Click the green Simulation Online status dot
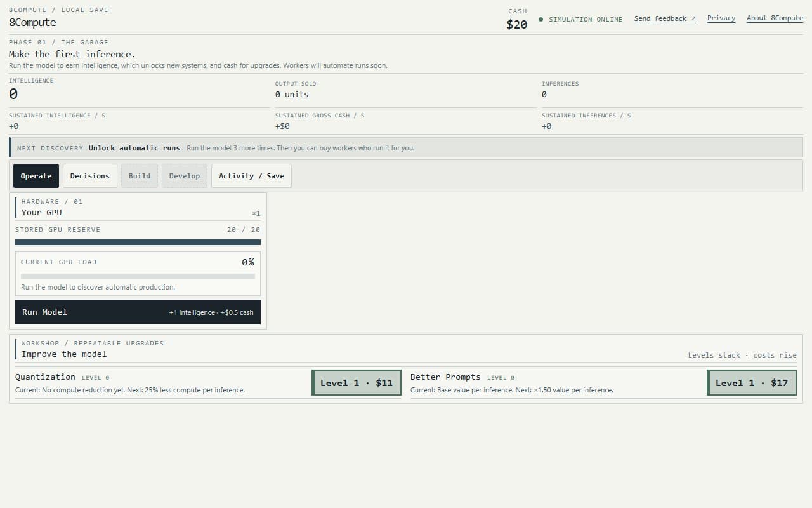This screenshot has height=508, width=812. click(x=540, y=20)
